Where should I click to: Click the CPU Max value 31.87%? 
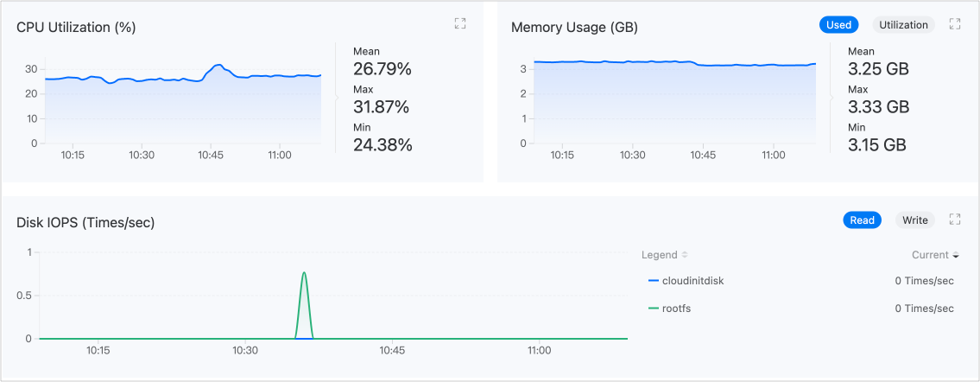[x=381, y=107]
